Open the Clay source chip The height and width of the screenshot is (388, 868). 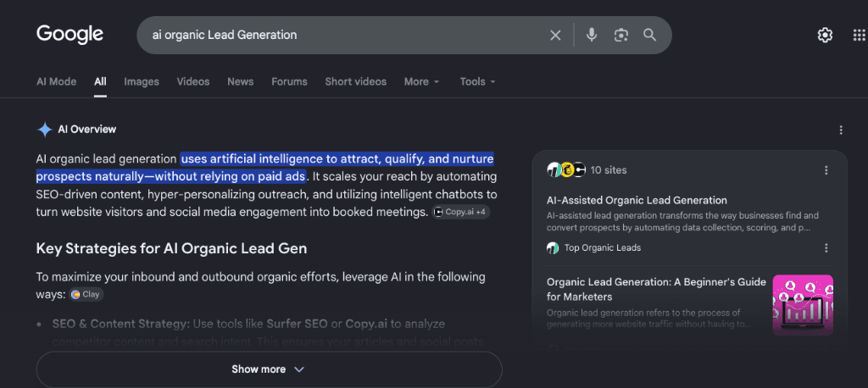pyautogui.click(x=86, y=295)
